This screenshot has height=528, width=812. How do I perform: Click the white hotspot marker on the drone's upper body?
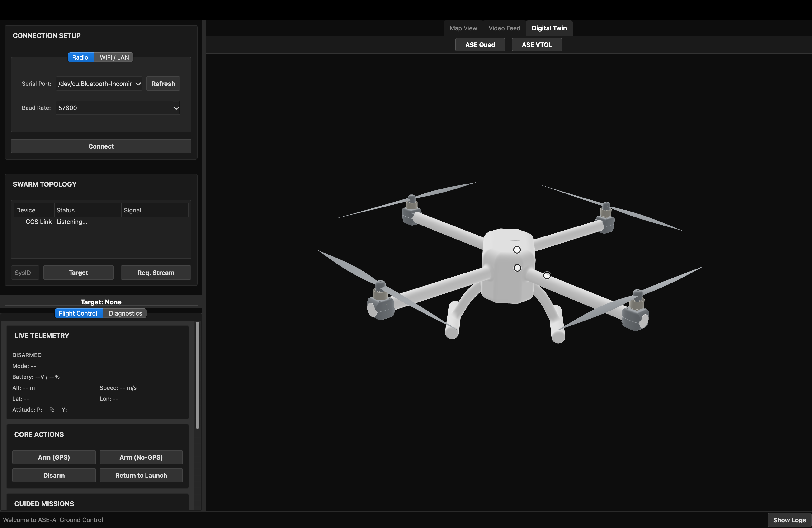(x=517, y=249)
